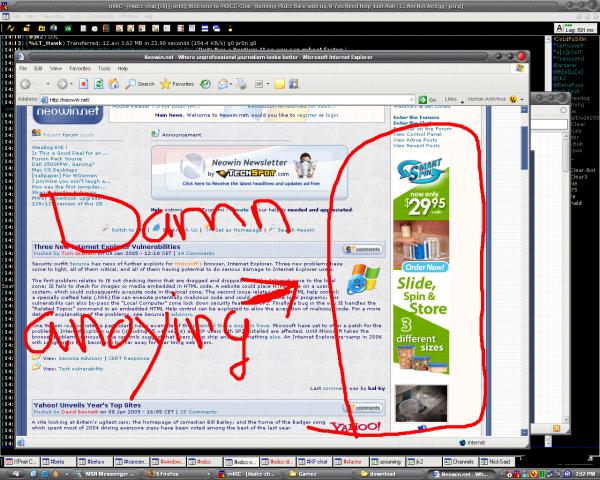The width and height of the screenshot is (600, 480).
Task: Open Three New Internet Explorer Vulnerabilities headline
Action: click(107, 247)
